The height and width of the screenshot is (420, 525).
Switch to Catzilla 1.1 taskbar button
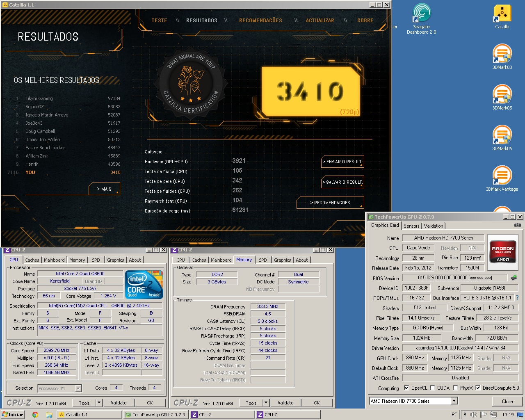pyautogui.click(x=89, y=415)
